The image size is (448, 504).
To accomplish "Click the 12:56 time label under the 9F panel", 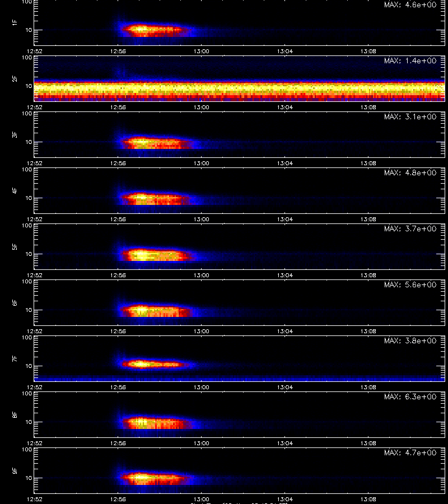I will (x=118, y=499).
